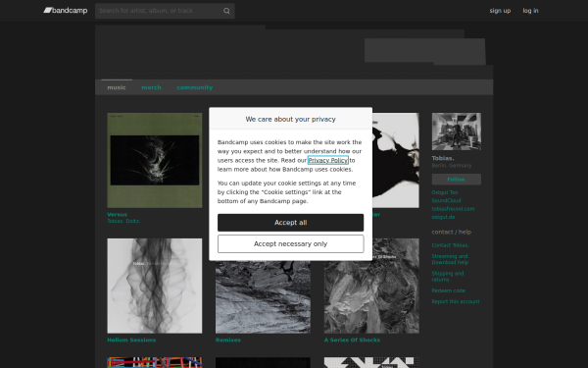Open the ostgut.de link

coord(443,217)
